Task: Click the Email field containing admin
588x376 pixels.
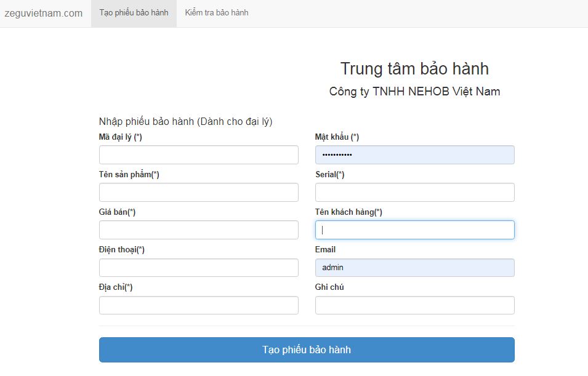Action: pyautogui.click(x=415, y=268)
